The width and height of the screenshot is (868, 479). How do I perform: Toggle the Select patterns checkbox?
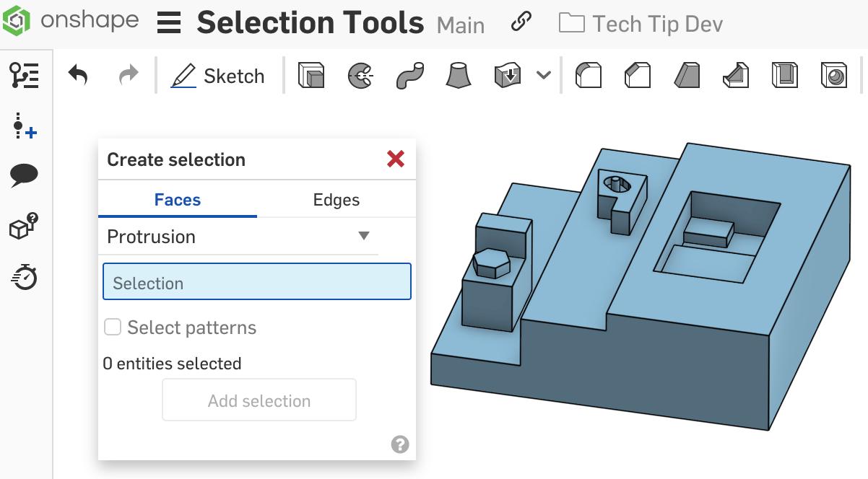point(113,327)
